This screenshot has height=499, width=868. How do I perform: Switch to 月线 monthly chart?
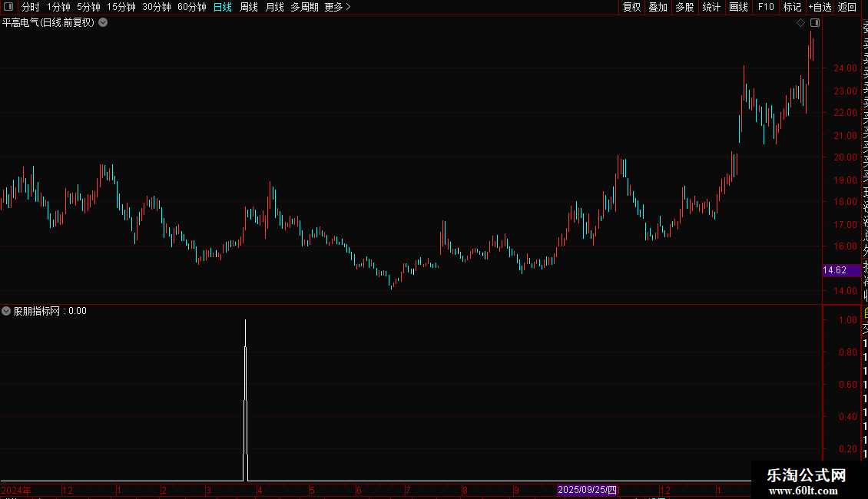pyautogui.click(x=274, y=7)
